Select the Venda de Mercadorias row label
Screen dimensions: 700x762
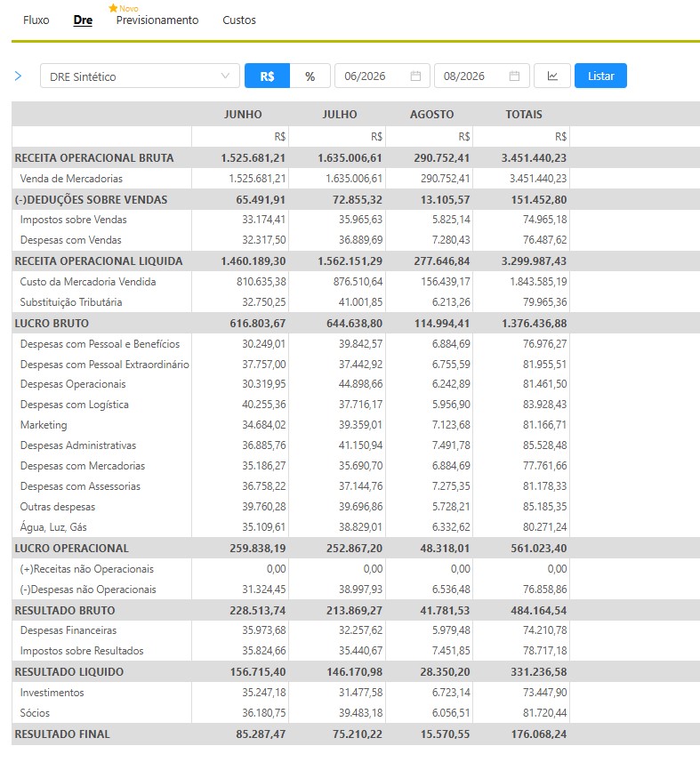coord(71,179)
